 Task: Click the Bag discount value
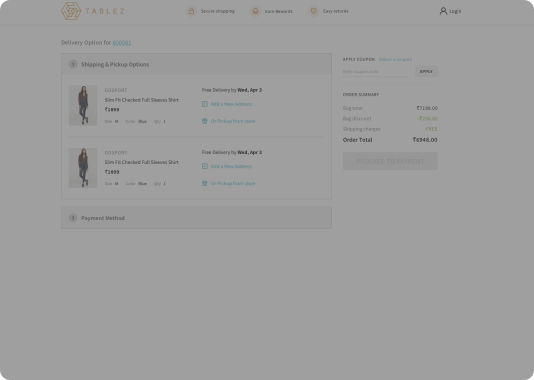pyautogui.click(x=428, y=118)
